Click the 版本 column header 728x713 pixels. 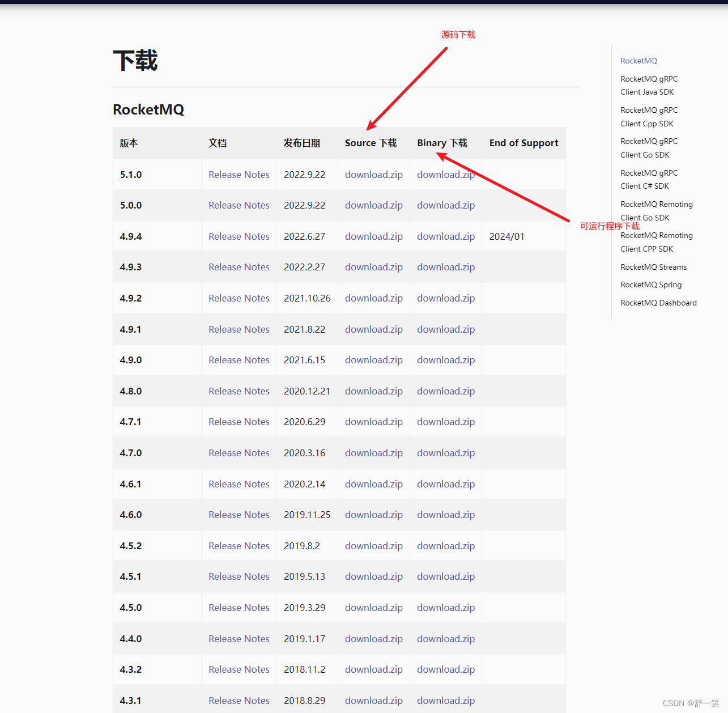pos(129,143)
